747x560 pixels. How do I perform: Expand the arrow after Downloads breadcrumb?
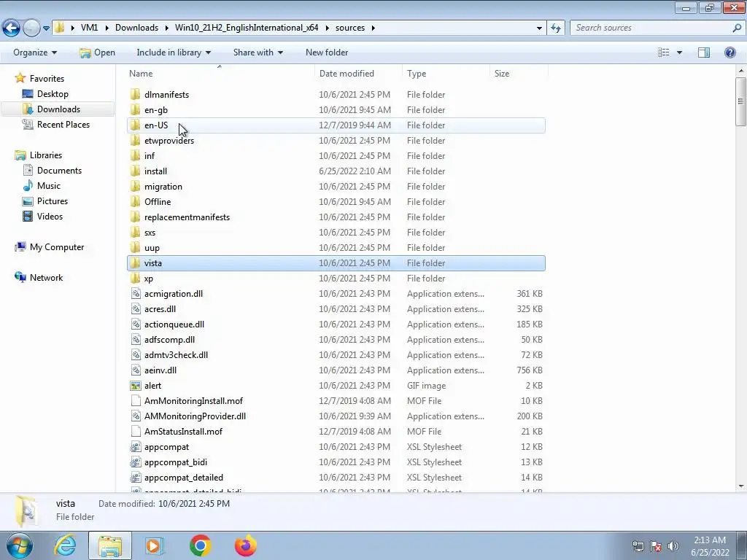167,28
